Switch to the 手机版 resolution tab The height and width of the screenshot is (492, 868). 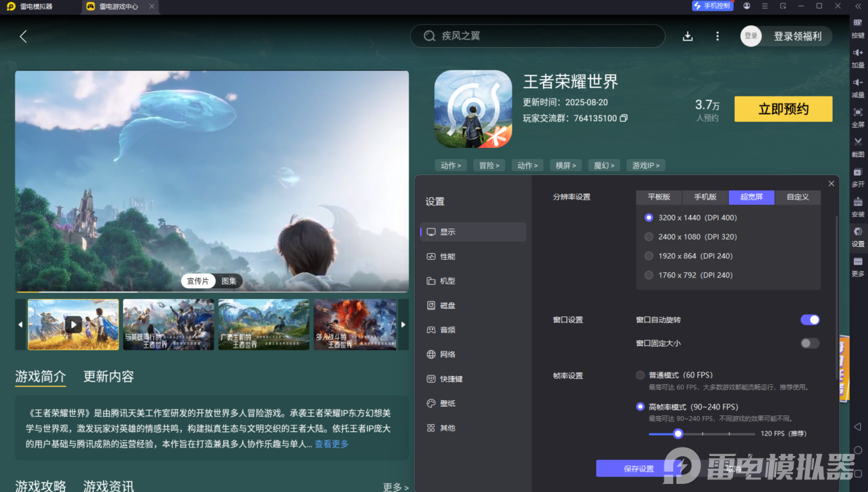pyautogui.click(x=704, y=197)
